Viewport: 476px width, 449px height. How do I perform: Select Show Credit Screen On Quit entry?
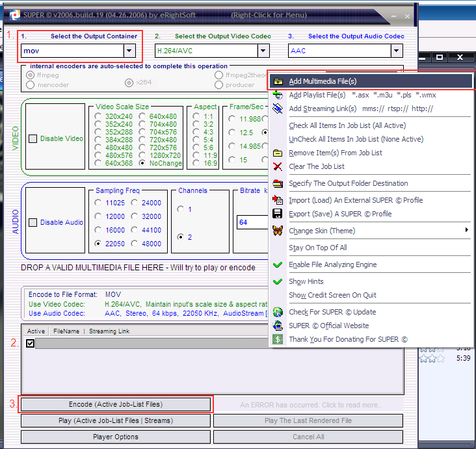[x=332, y=295]
